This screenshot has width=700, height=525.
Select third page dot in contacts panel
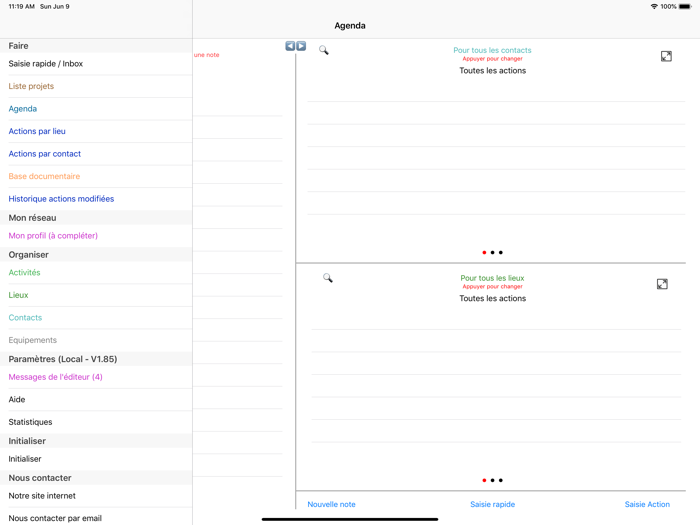click(x=501, y=253)
